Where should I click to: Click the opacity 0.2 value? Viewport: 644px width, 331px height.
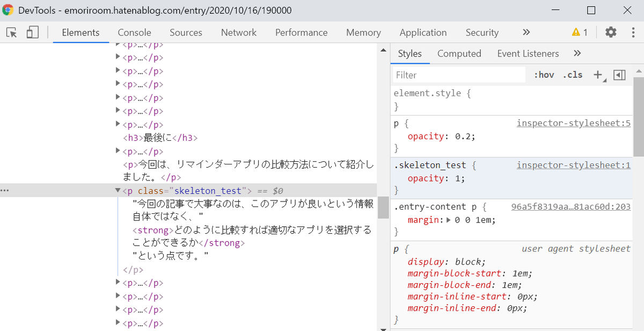464,136
